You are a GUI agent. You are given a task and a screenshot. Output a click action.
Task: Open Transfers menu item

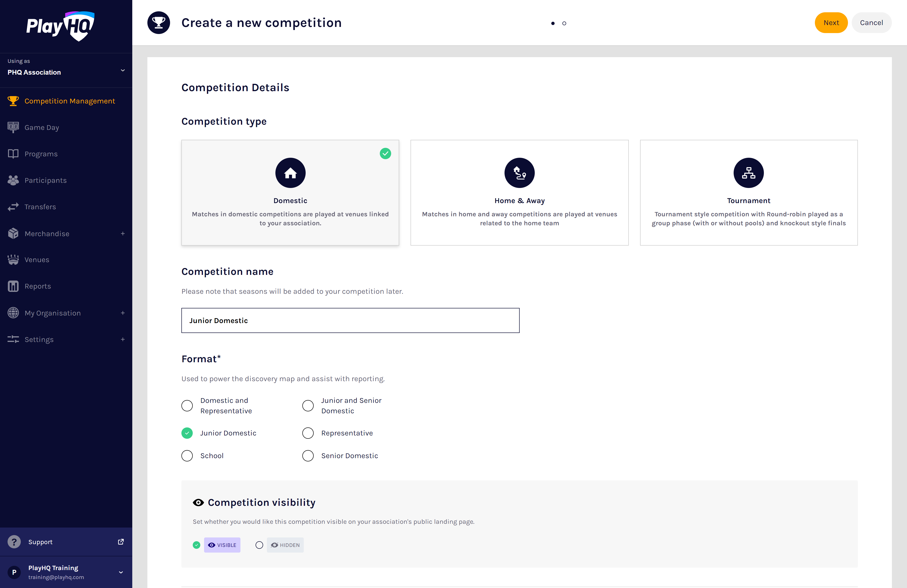(40, 207)
